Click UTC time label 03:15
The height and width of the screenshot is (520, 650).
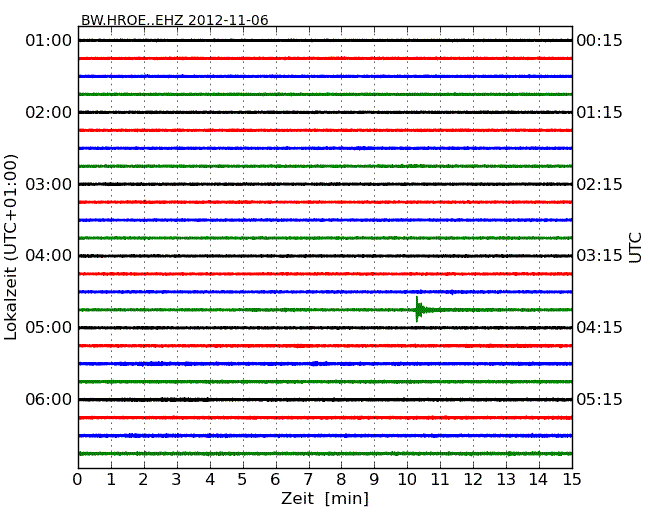[599, 255]
